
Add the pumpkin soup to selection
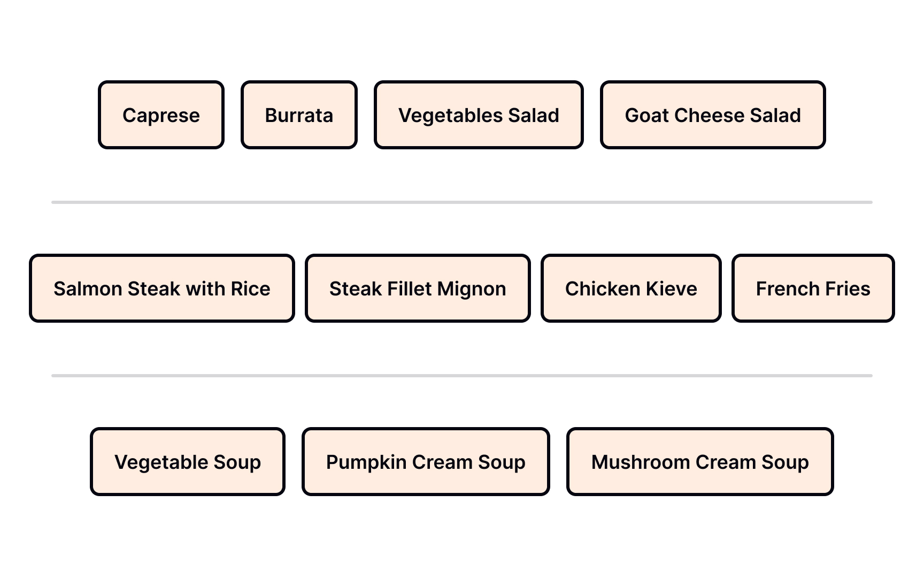(426, 462)
